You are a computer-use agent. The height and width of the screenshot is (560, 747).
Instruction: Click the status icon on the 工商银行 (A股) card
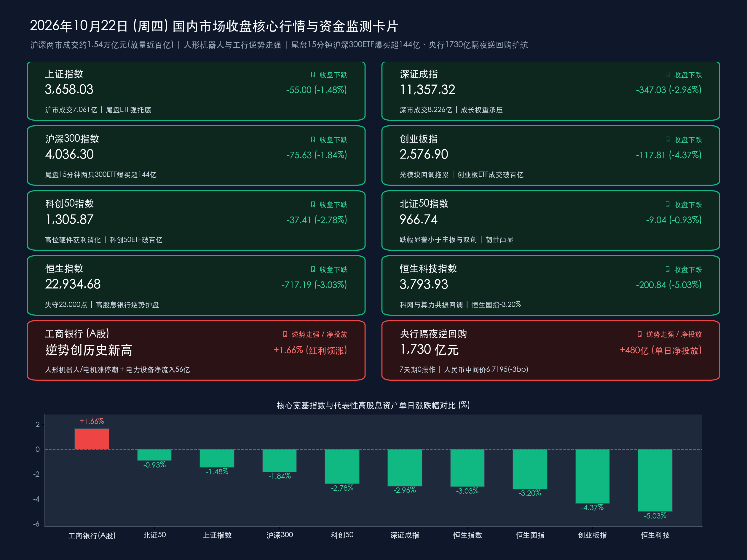285,334
